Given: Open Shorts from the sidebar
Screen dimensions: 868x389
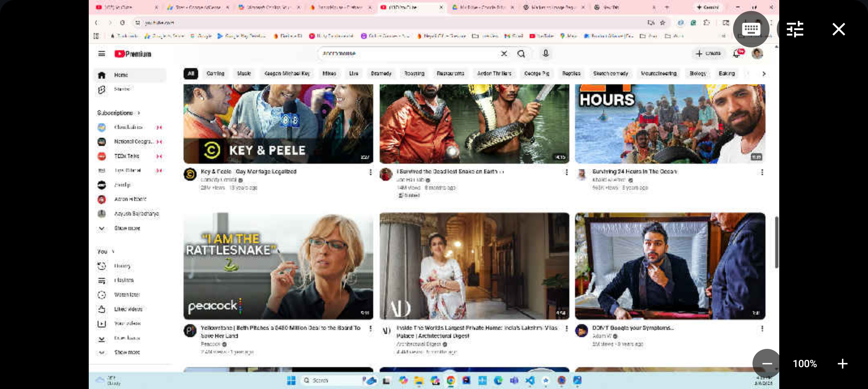Looking at the screenshot, I should click(122, 89).
